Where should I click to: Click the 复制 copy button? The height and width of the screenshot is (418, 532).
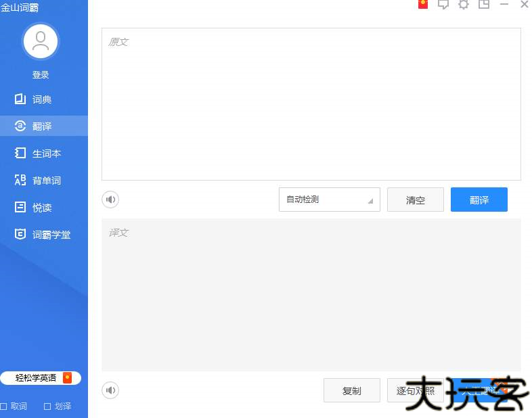click(x=352, y=390)
